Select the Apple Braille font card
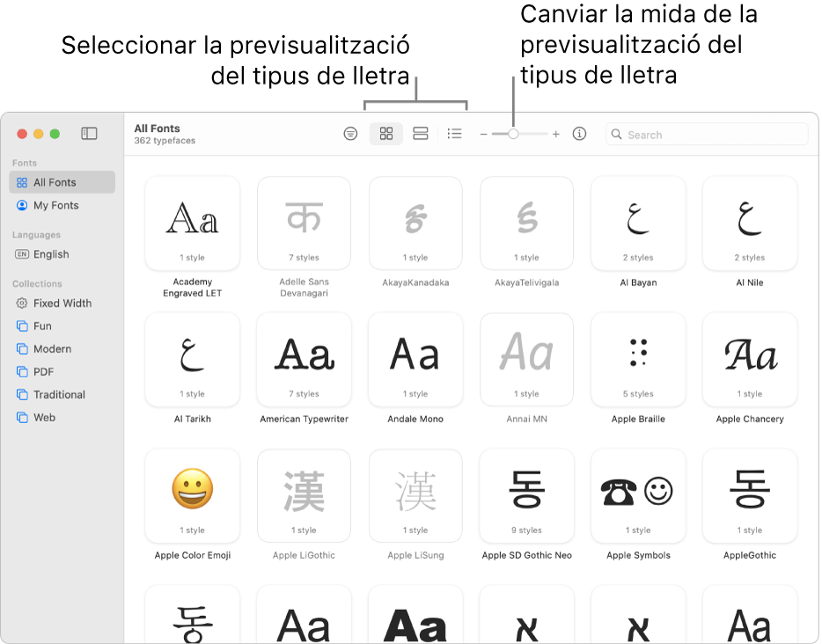Viewport: 822px width, 644px height. 639,361
